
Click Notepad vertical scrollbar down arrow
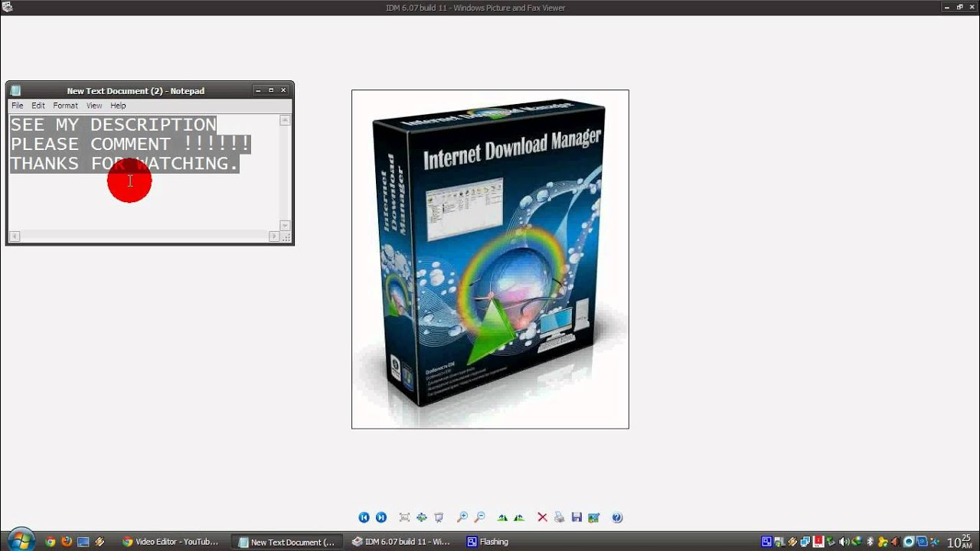tap(285, 226)
